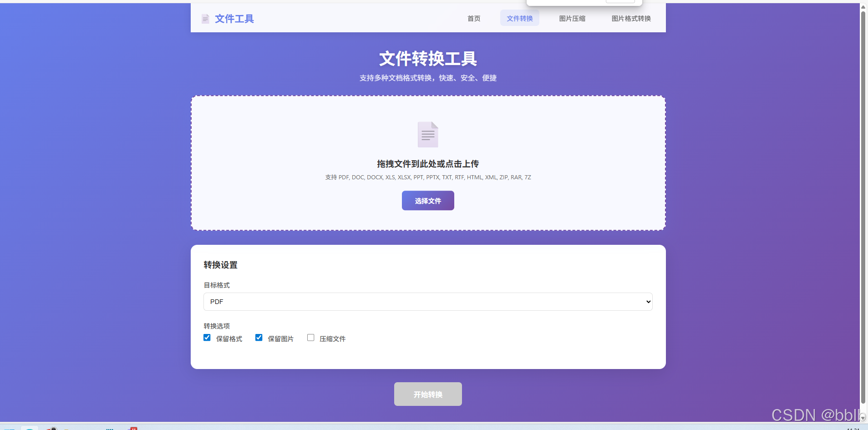Click the orange icon in the taskbar
868x430 pixels.
click(66, 428)
